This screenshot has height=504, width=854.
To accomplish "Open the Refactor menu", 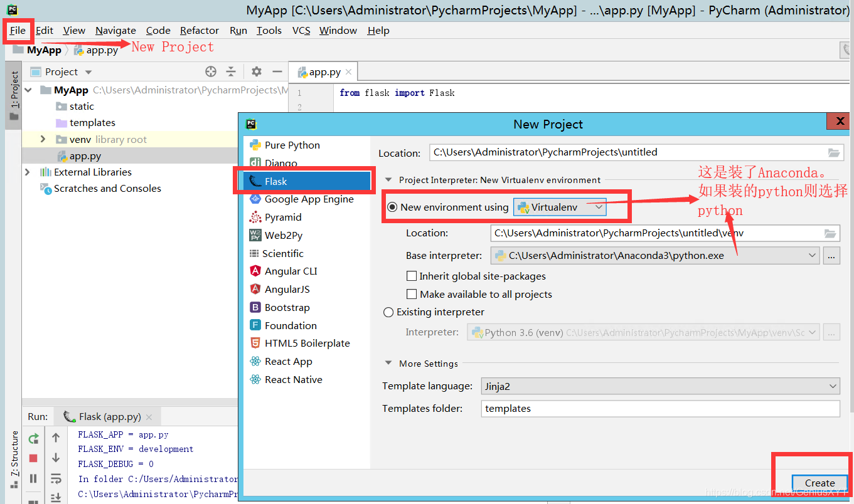I will [200, 30].
